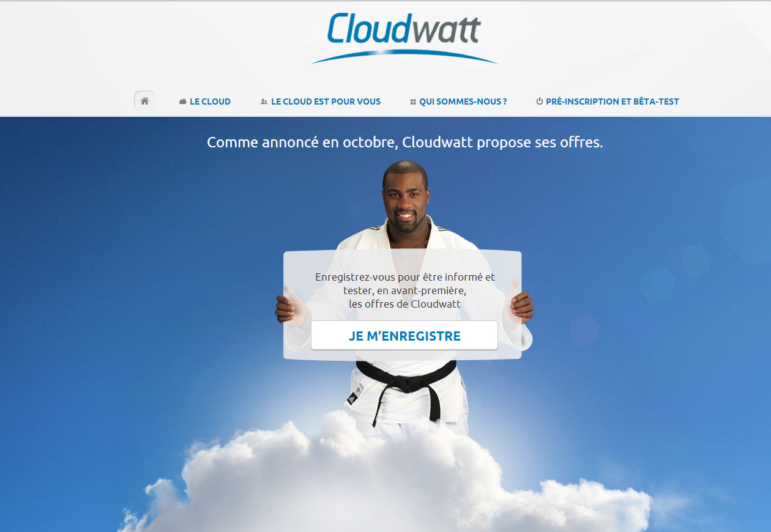The image size is (771, 532).
Task: Click the text "les offres de Cloudwatt"
Action: click(x=404, y=304)
